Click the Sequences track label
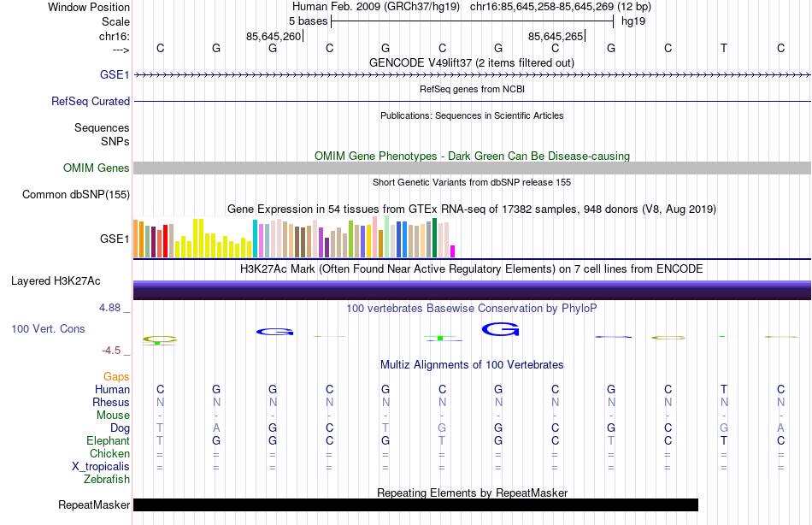 (102, 127)
